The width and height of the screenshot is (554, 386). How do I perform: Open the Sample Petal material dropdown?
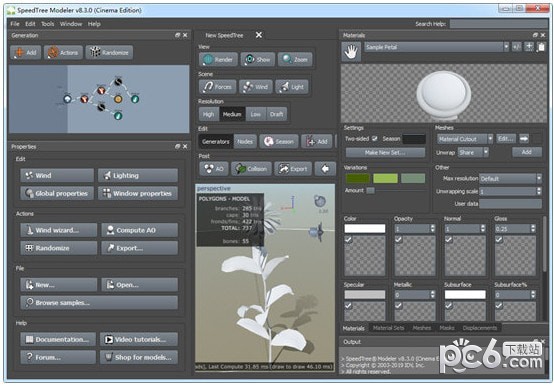click(437, 47)
